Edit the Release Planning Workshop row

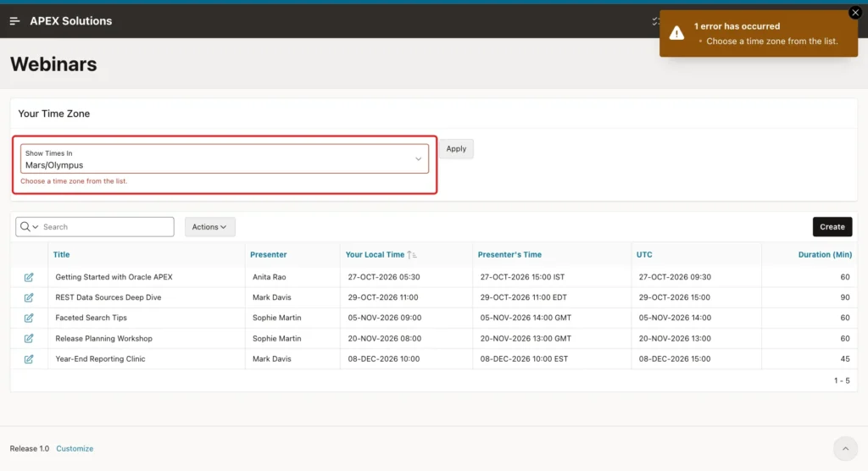coord(29,339)
